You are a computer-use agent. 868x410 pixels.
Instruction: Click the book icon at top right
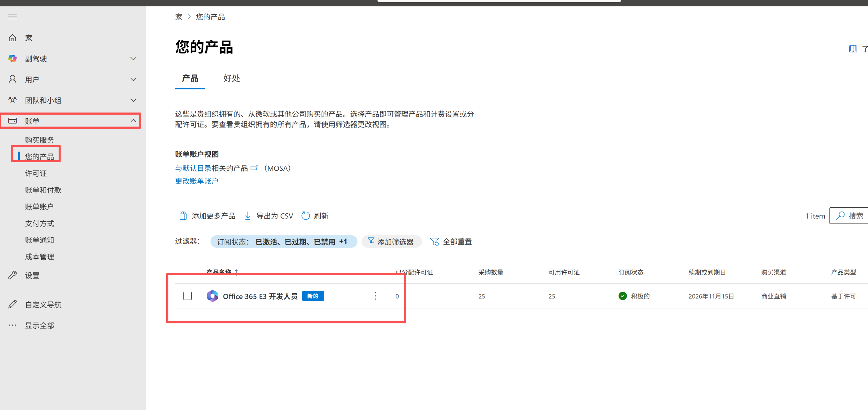pyautogui.click(x=853, y=48)
